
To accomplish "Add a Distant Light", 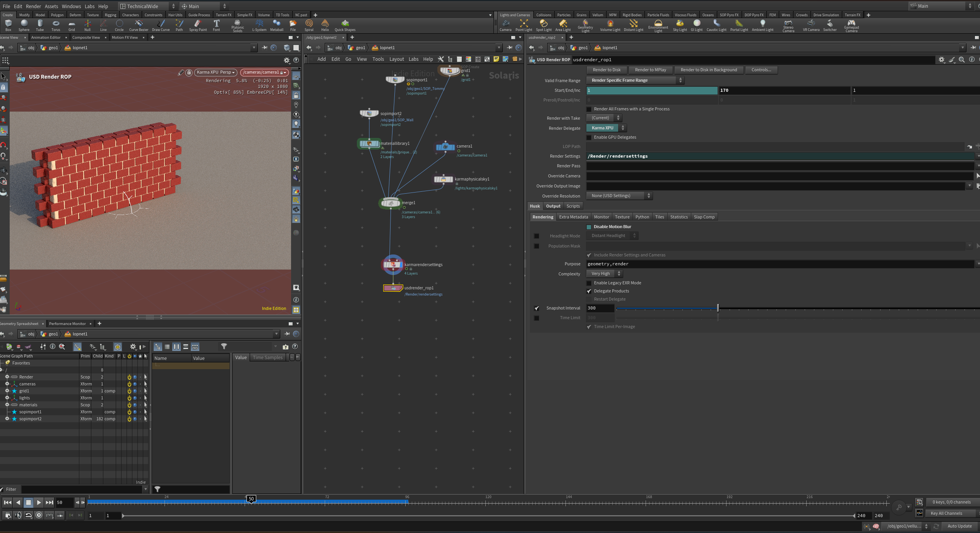I will (634, 26).
